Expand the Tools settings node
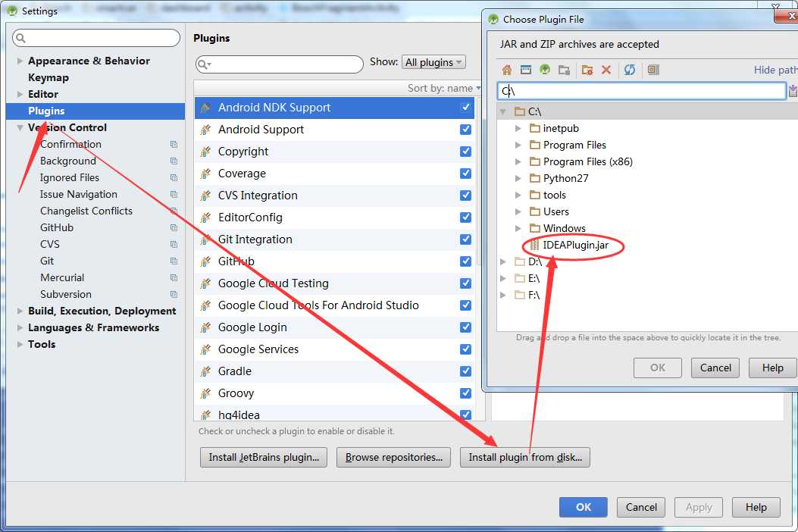The height and width of the screenshot is (532, 798). click(20, 345)
